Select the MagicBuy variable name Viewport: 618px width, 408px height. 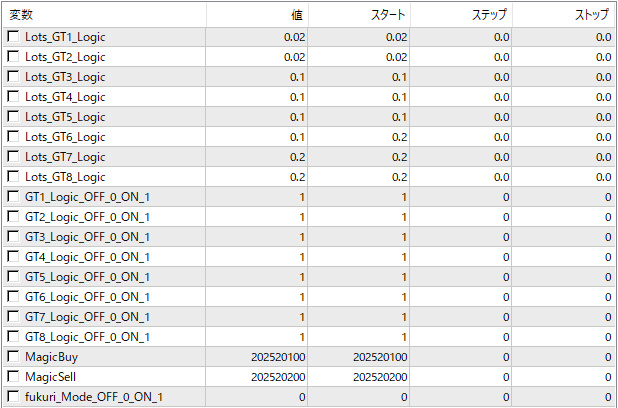51,357
